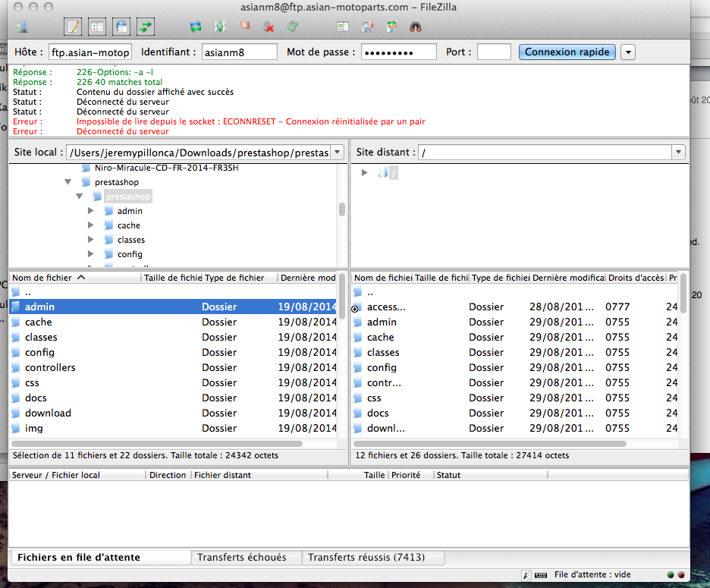
Task: Click the green checkmark Reconnect icon
Action: click(x=293, y=27)
